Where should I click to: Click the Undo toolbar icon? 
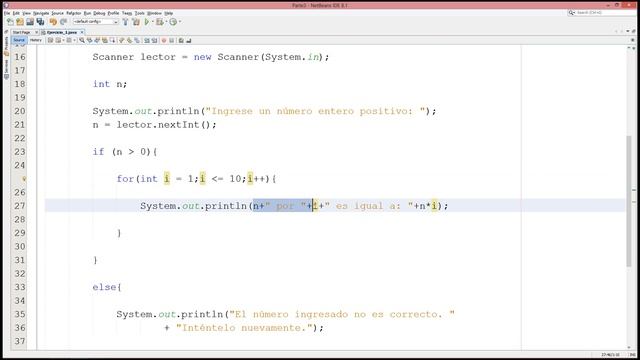click(53, 22)
